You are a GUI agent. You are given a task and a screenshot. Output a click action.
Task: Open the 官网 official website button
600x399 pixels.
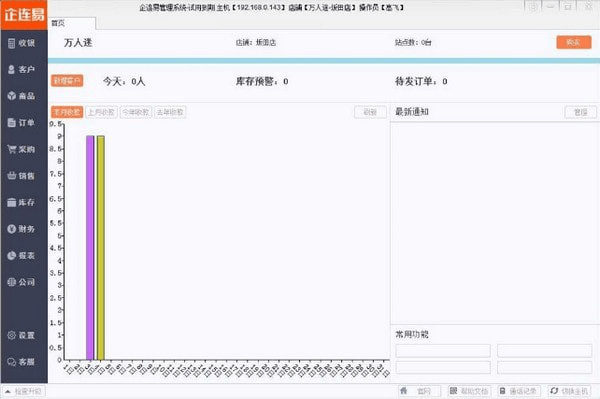[419, 391]
